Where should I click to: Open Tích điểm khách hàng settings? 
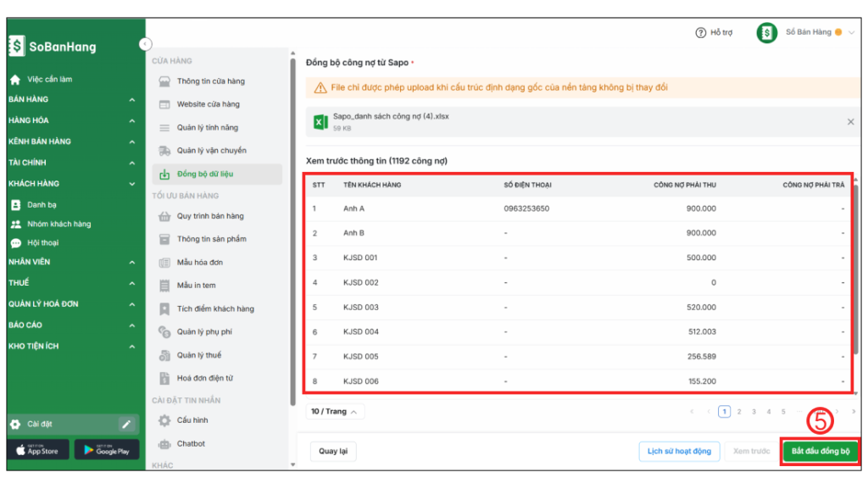pos(214,308)
